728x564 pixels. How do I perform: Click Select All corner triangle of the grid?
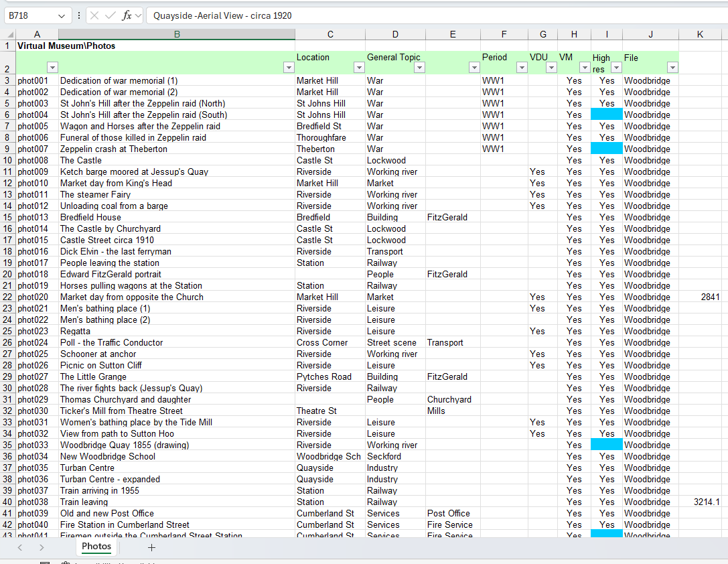click(x=8, y=34)
